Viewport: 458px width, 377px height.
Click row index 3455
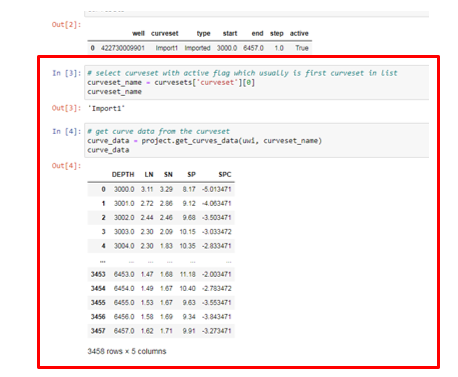coord(98,303)
